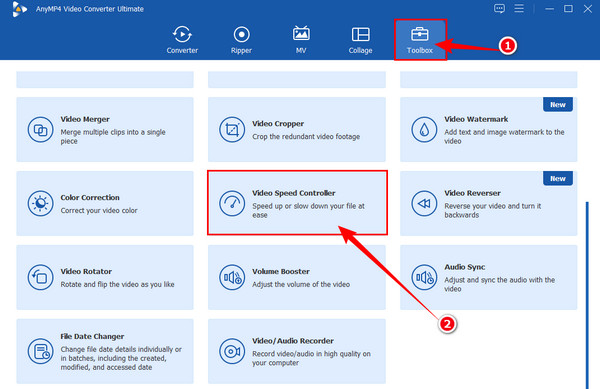
Task: Open the Color Correction title text
Action: pyautogui.click(x=90, y=198)
